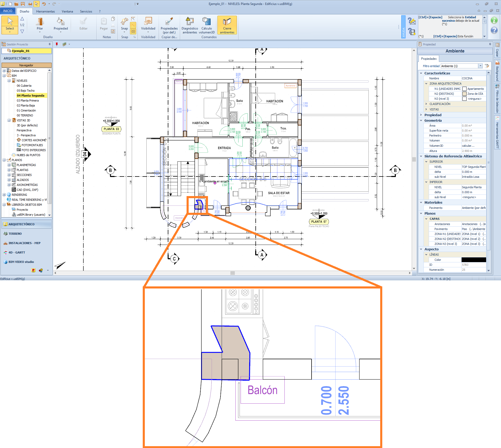The image size is (501, 448).
Task: Expand the PLANIMETRÍAS tree node
Action: coord(9,165)
